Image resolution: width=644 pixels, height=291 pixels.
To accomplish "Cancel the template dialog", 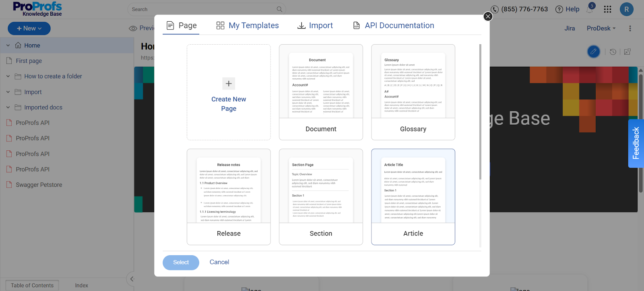I will pos(219,262).
